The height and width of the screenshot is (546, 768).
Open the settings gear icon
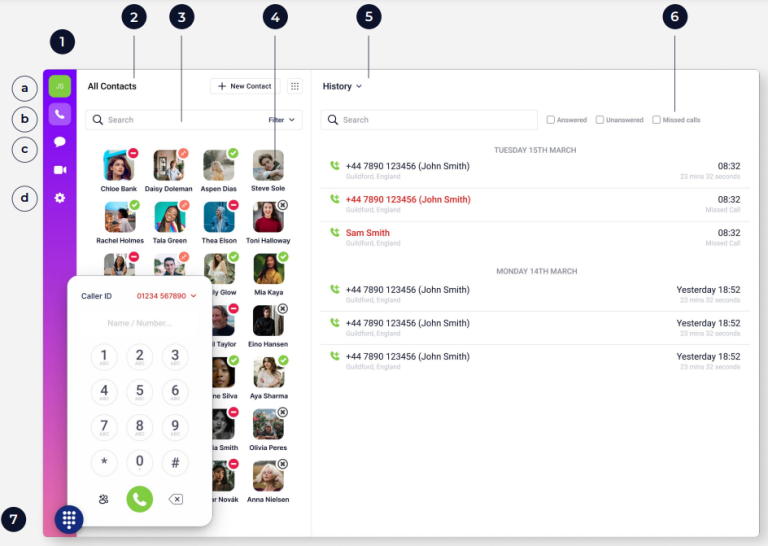pos(60,198)
